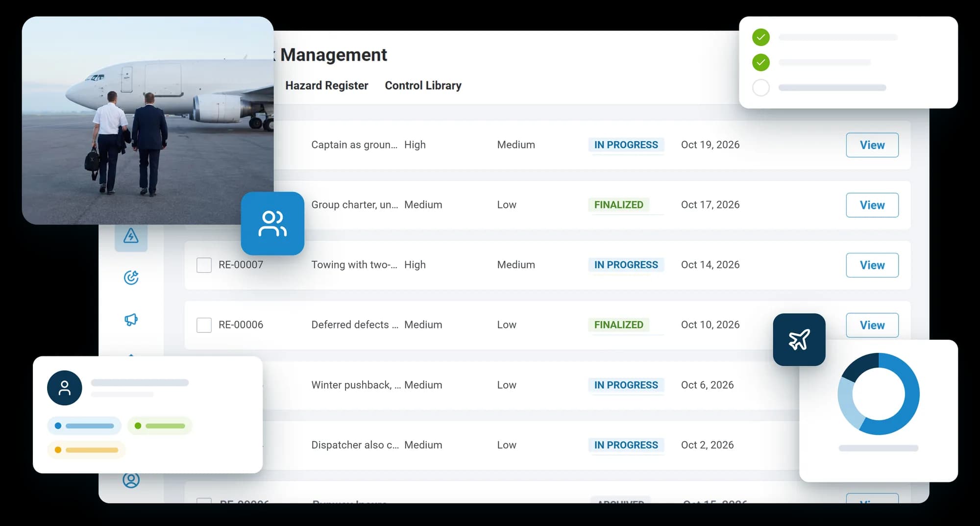Screen dimensions: 980x526
Task: Click the IN PROGRESS badge dated Oct 2
Action: coord(626,445)
